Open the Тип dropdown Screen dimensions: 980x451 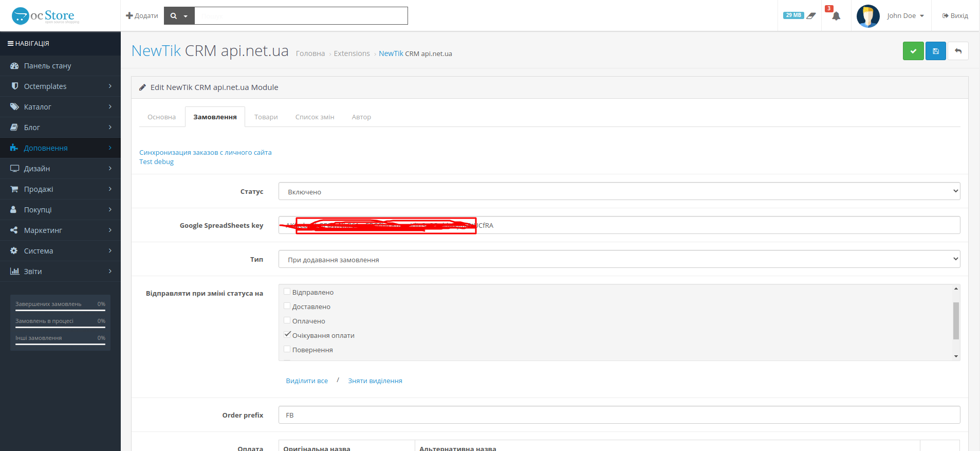tap(619, 259)
